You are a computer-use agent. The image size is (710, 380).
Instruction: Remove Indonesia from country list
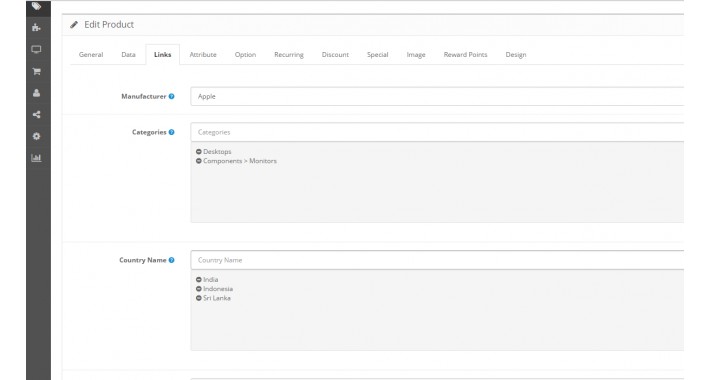[198, 289]
